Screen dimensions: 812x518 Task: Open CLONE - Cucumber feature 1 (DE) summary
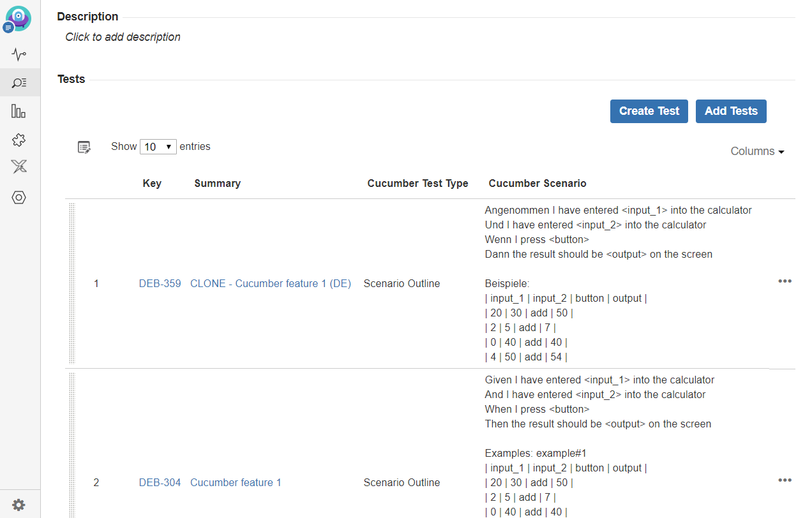tap(271, 283)
